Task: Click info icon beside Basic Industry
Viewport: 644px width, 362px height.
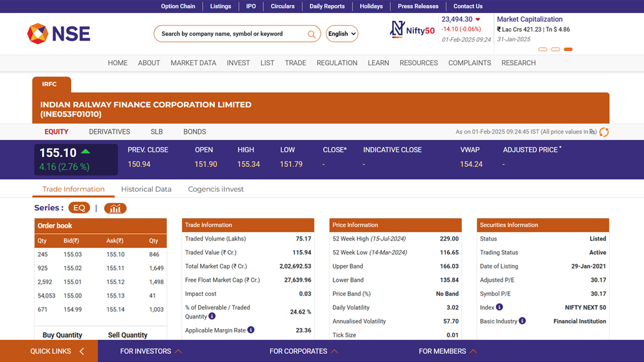Action: 522,321
